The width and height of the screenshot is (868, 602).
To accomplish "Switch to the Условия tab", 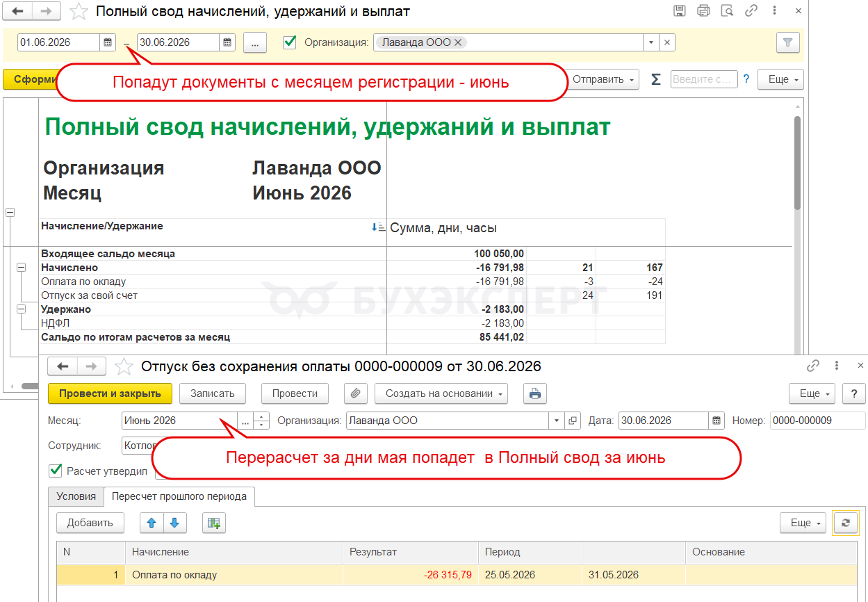I will pos(76,496).
